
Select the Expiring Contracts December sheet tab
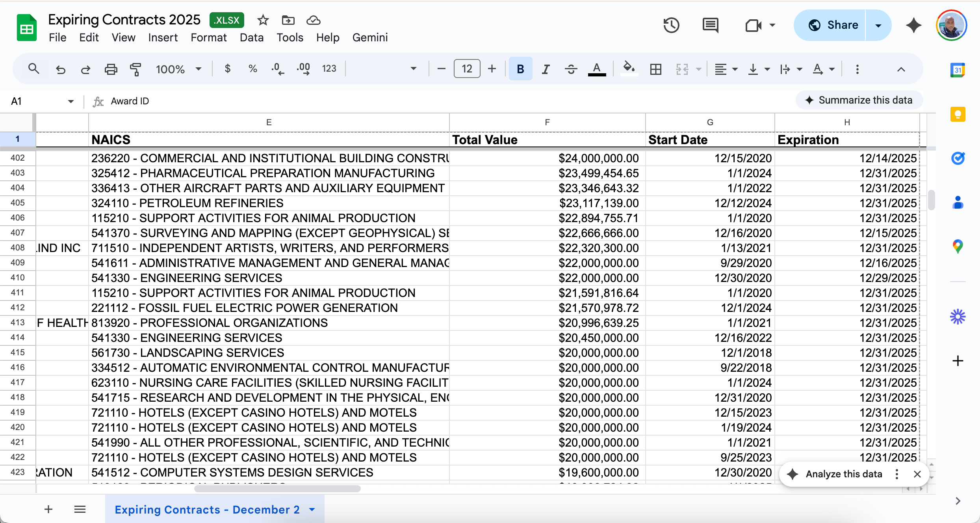coord(207,509)
